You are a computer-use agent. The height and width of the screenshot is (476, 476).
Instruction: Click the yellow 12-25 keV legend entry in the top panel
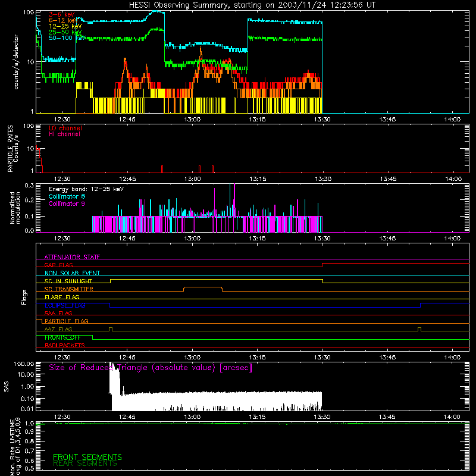click(65, 26)
